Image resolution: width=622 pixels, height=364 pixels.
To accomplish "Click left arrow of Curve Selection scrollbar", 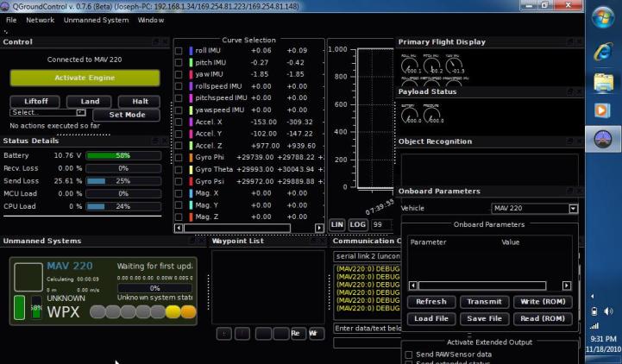I will click(x=179, y=228).
